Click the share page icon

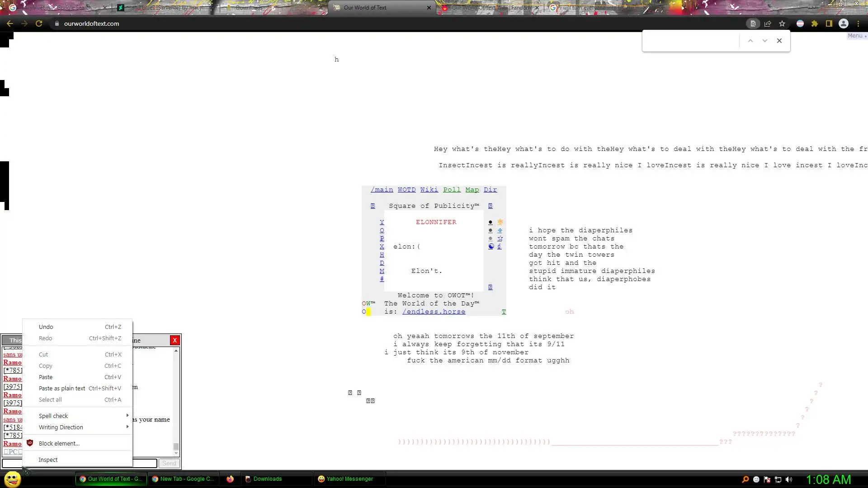coord(768,23)
